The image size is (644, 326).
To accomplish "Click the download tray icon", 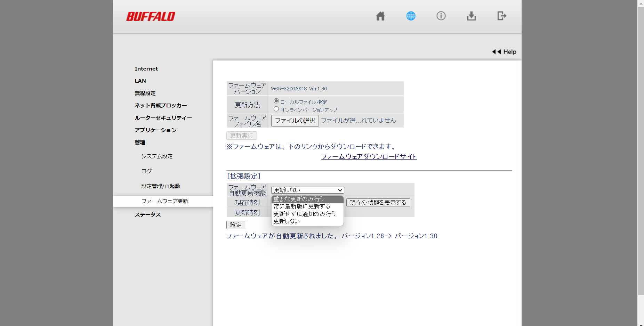I will 471,16.
